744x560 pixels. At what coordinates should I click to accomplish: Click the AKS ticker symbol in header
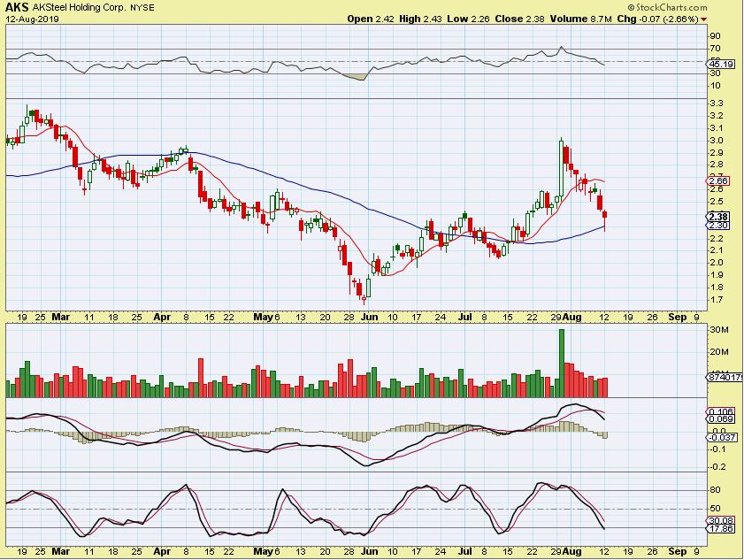[17, 7]
